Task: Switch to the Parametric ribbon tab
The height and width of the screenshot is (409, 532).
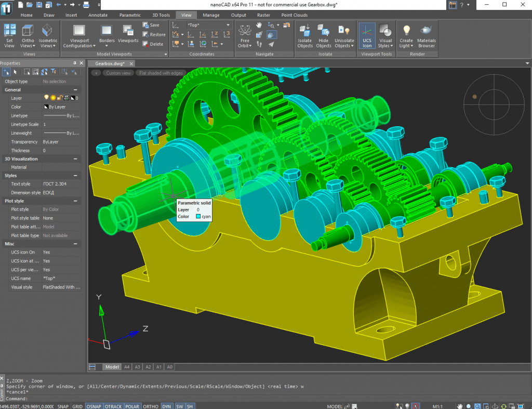Action: (130, 15)
